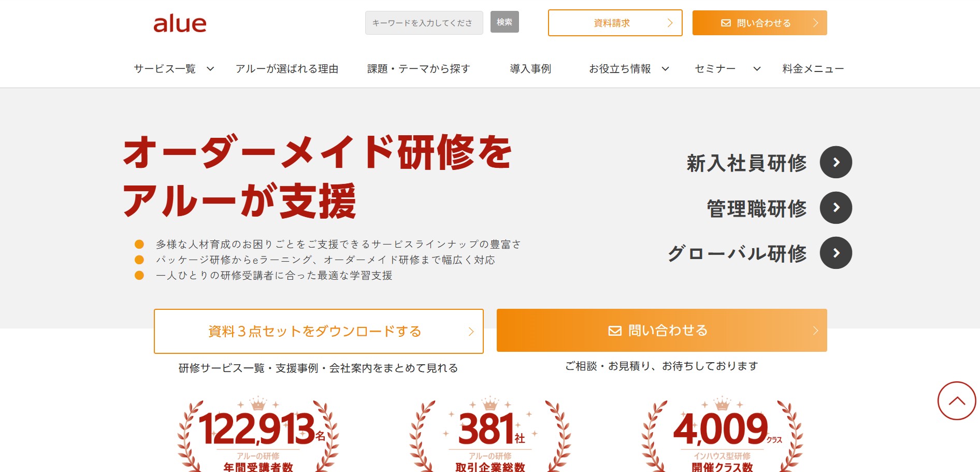
Task: Click the large orange 問い合わせる button
Action: pyautogui.click(x=661, y=331)
